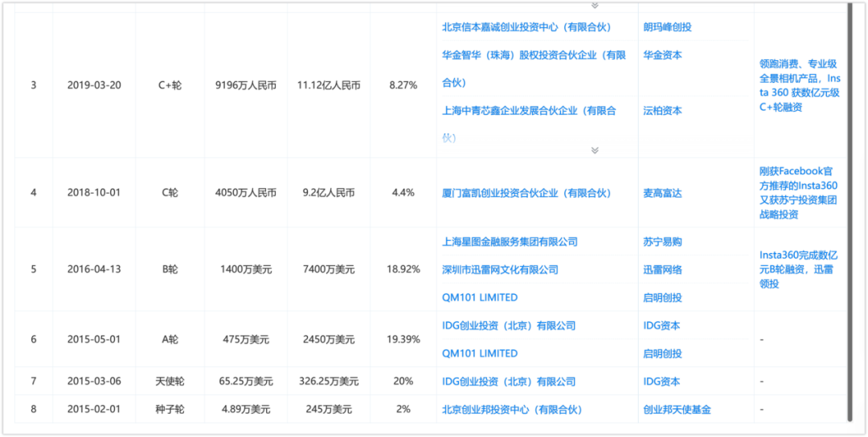Screen dimensions: 868x437
Task: Open 麦高富达 institution link
Action: coord(663,193)
